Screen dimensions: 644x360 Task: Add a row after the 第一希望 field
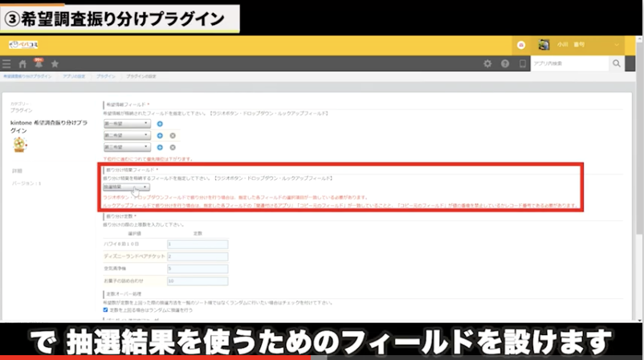point(160,123)
